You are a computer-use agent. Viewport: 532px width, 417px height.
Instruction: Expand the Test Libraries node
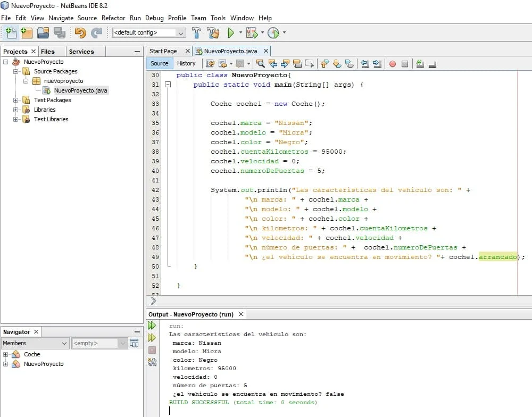coord(15,119)
